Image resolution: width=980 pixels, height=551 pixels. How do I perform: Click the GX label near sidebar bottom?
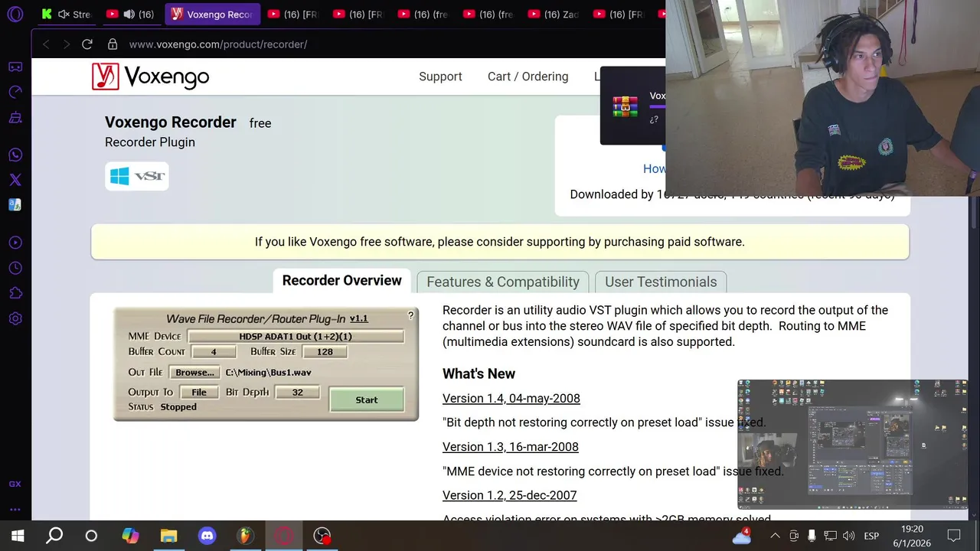coord(15,484)
